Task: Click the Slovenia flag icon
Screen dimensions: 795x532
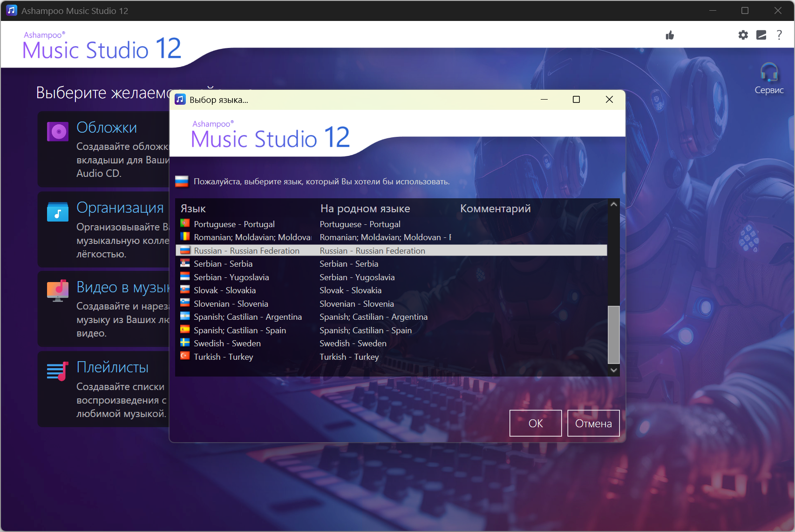Action: (185, 303)
